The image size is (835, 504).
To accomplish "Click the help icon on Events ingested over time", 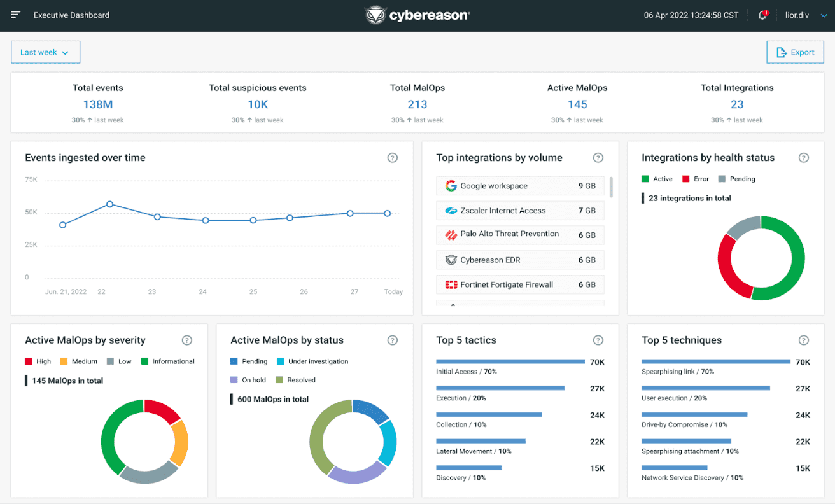I will [393, 157].
